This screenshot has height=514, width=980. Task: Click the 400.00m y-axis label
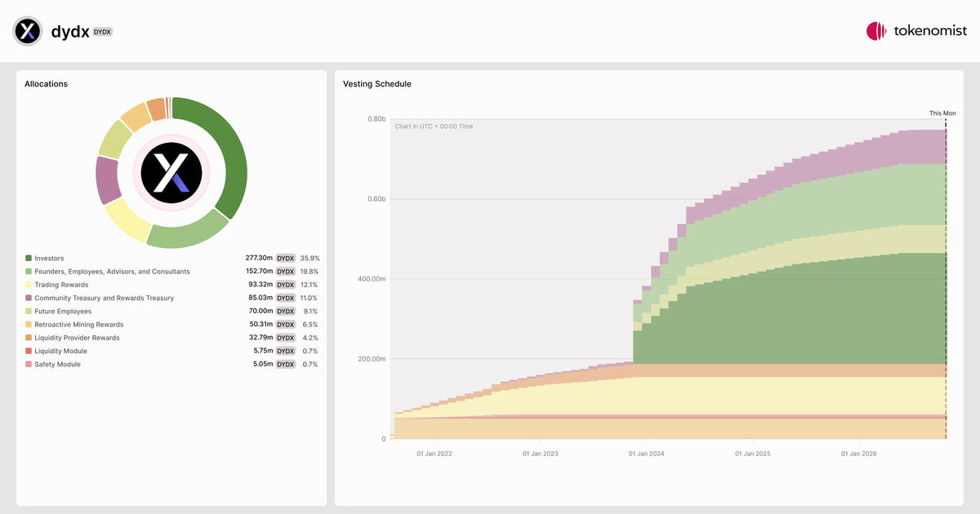point(370,279)
